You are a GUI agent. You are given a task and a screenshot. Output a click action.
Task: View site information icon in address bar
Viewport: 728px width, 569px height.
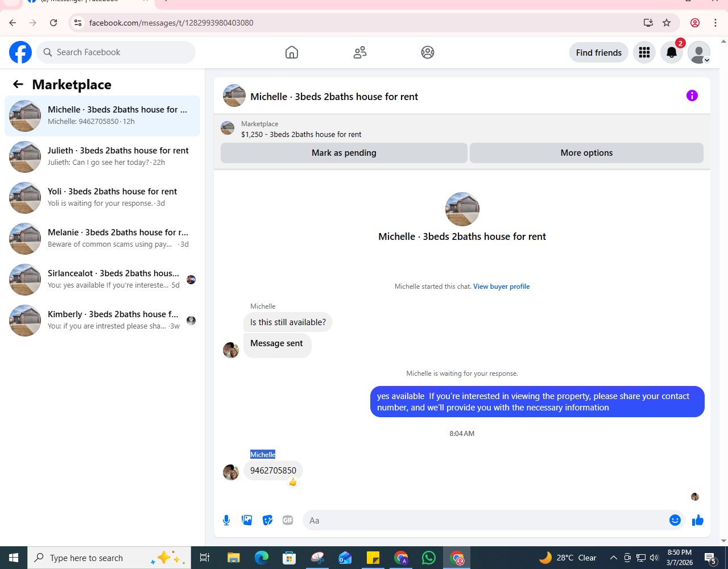(78, 23)
